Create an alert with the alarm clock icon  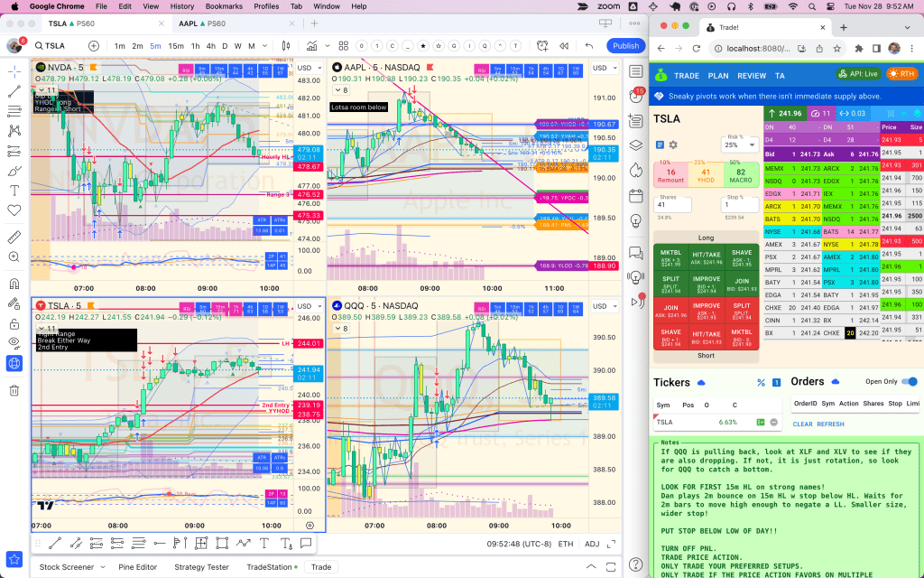[542, 45]
